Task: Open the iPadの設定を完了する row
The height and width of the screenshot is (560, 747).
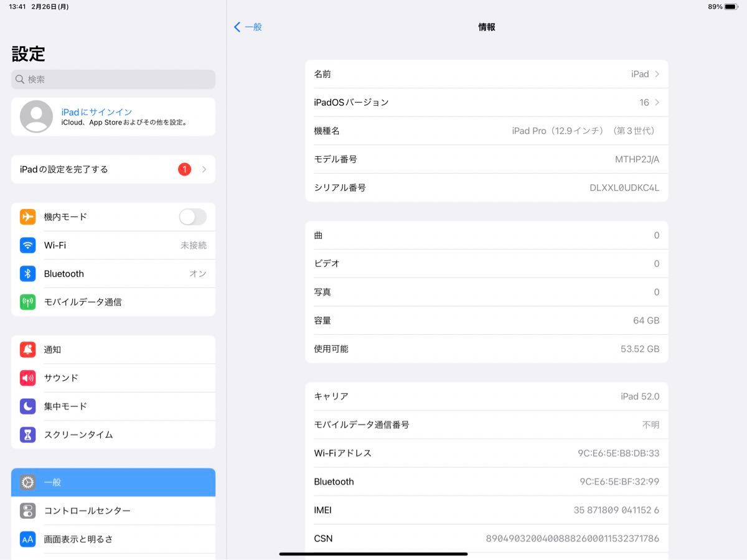Action: coord(113,169)
